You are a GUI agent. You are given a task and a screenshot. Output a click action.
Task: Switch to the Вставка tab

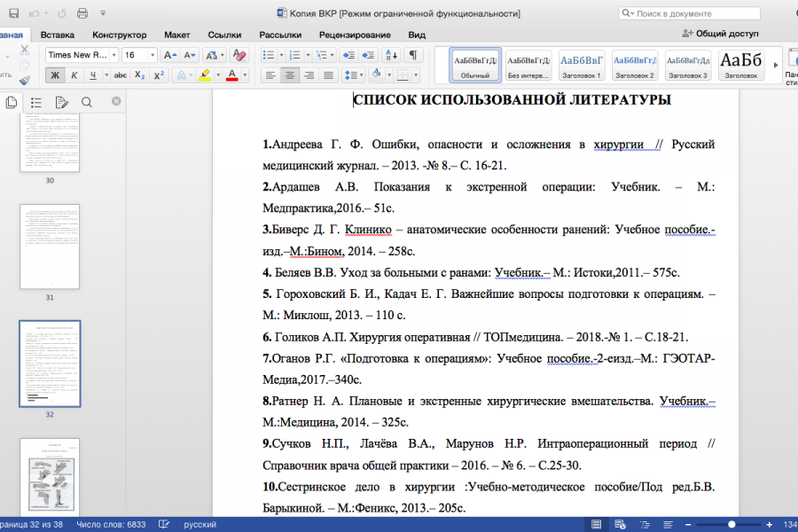click(x=57, y=34)
